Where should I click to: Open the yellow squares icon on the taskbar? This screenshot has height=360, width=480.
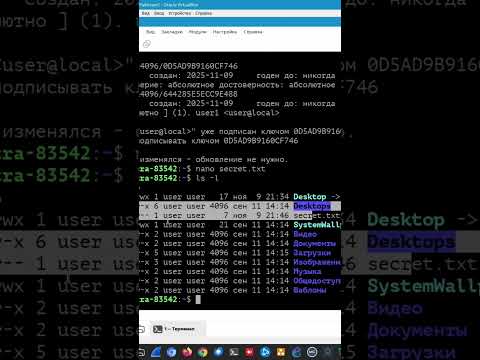point(281,352)
